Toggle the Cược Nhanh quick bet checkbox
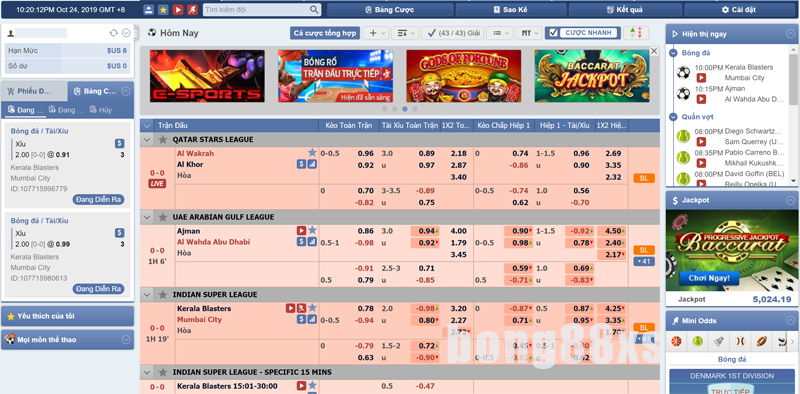The height and width of the screenshot is (394, 800). (x=554, y=33)
